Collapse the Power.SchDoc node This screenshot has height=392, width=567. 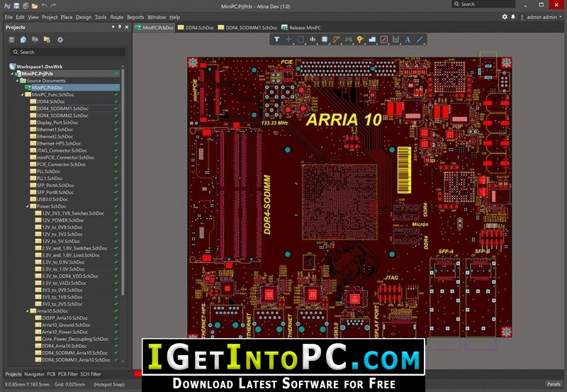point(27,206)
